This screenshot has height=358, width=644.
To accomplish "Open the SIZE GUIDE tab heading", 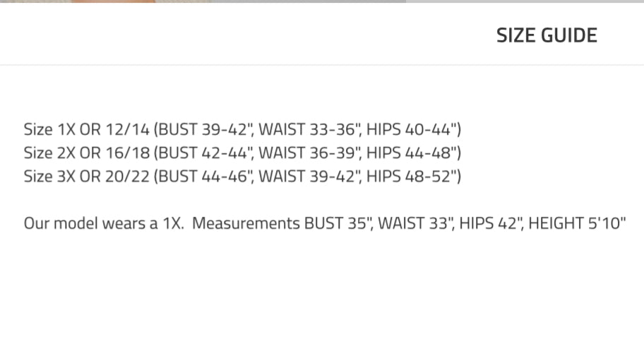I will (547, 35).
